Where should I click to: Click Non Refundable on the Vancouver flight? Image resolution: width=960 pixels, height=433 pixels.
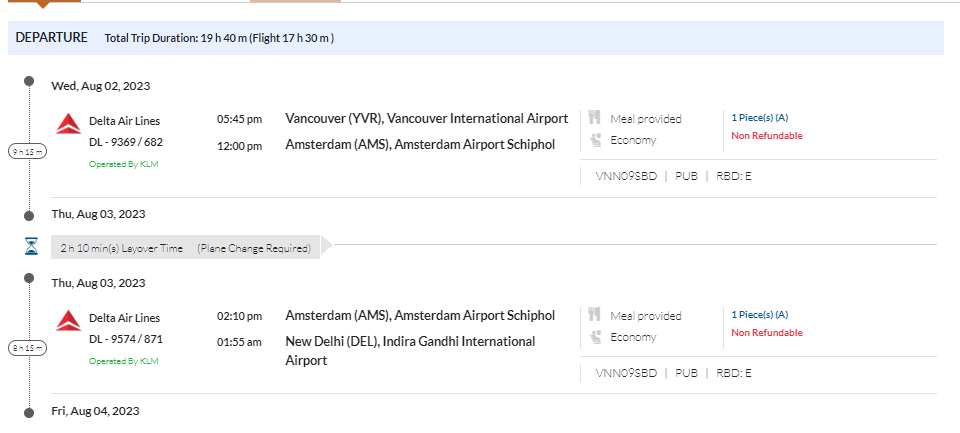[x=766, y=136]
